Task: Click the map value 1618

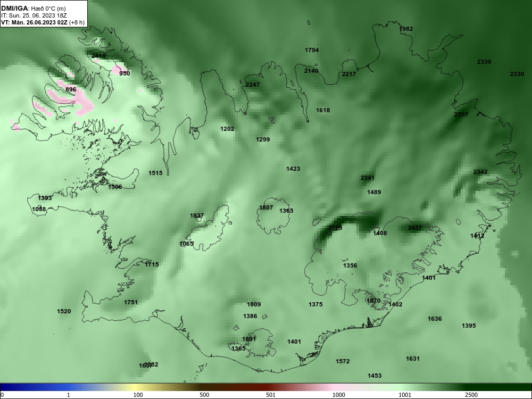Action: click(323, 110)
